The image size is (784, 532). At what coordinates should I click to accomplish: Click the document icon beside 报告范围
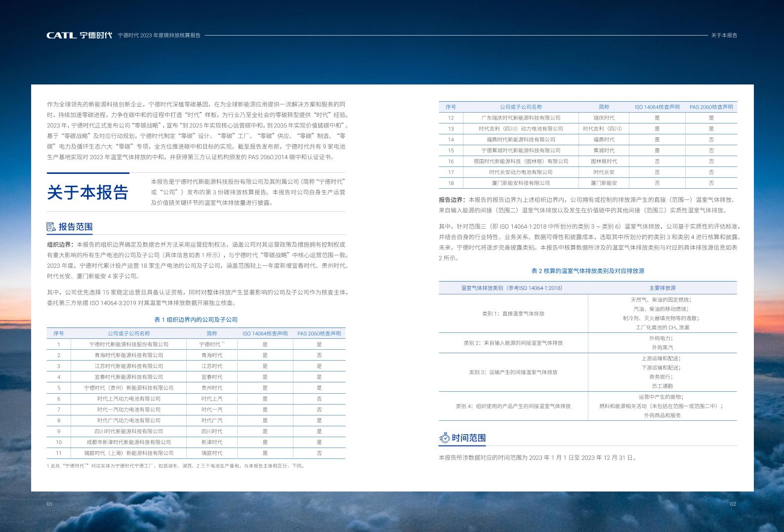coord(51,227)
